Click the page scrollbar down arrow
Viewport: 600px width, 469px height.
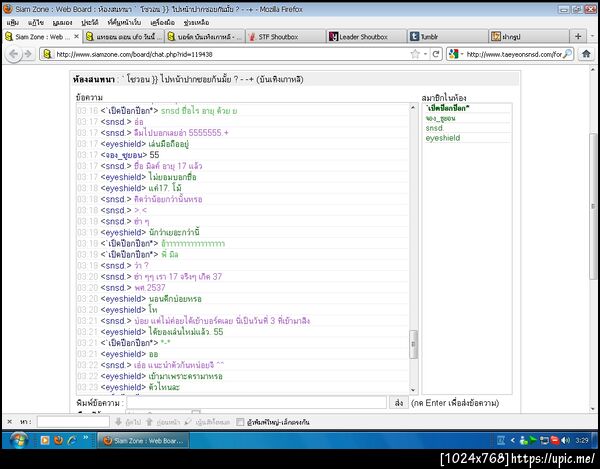(x=593, y=409)
